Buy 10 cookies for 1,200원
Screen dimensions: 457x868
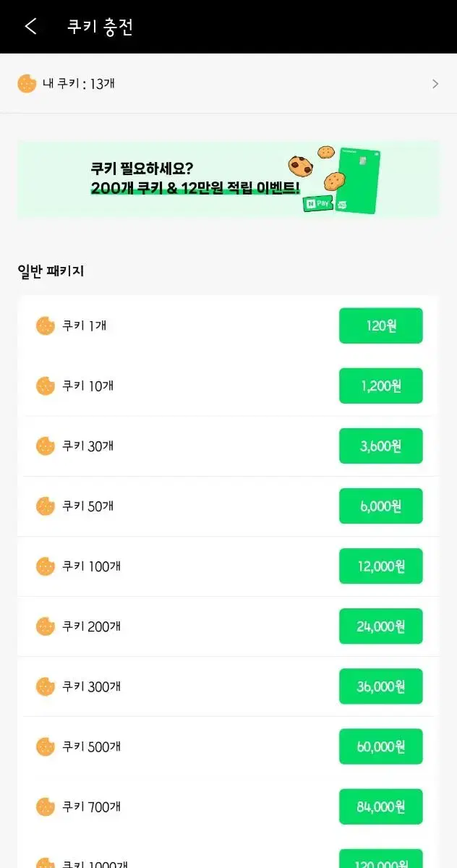coord(381,386)
